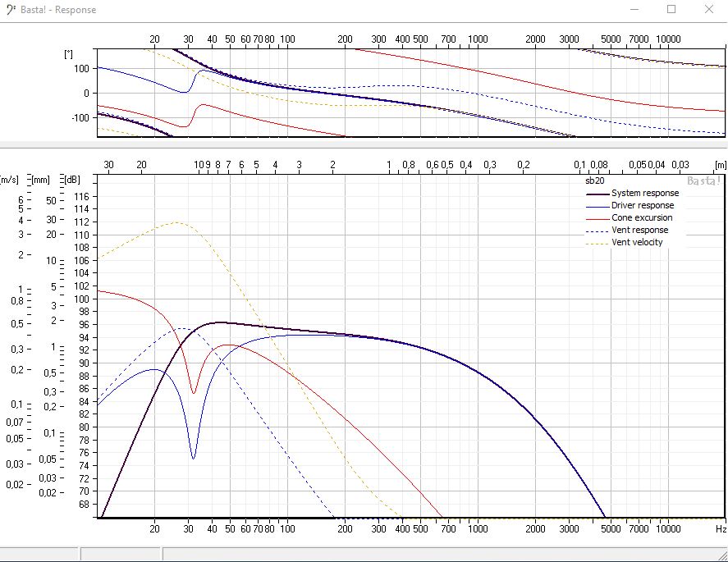Click the "0" value on the phase axis
This screenshot has width=728, height=562.
pyautogui.click(x=86, y=94)
